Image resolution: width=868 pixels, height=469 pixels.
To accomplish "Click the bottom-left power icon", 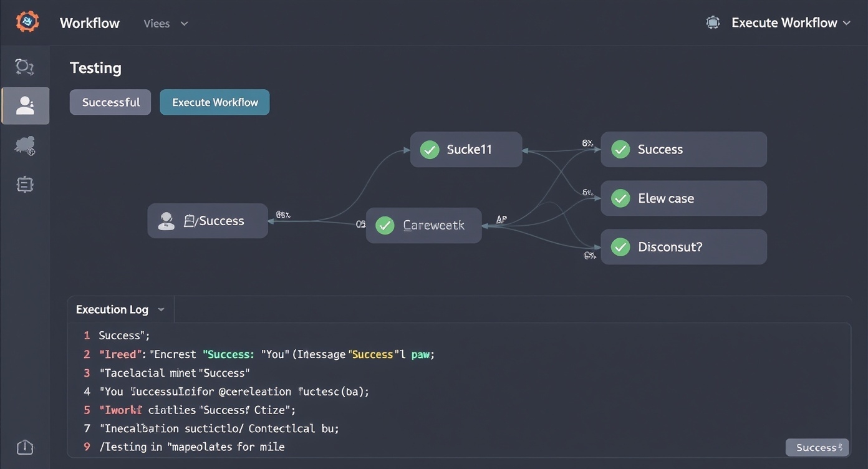I will point(25,447).
